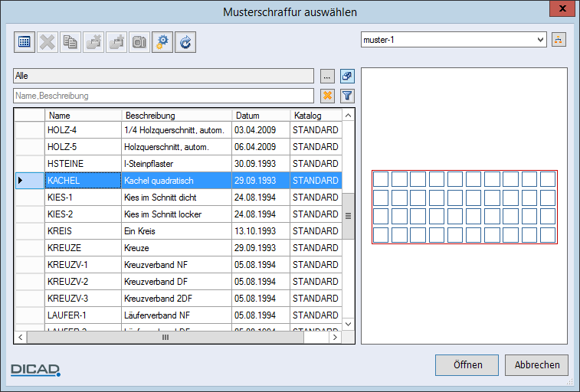
Task: Select the KREUZV-3 row
Action: tap(179, 298)
